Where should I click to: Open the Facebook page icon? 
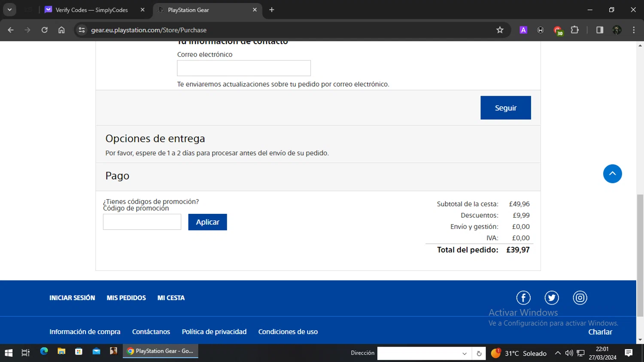[523, 298]
